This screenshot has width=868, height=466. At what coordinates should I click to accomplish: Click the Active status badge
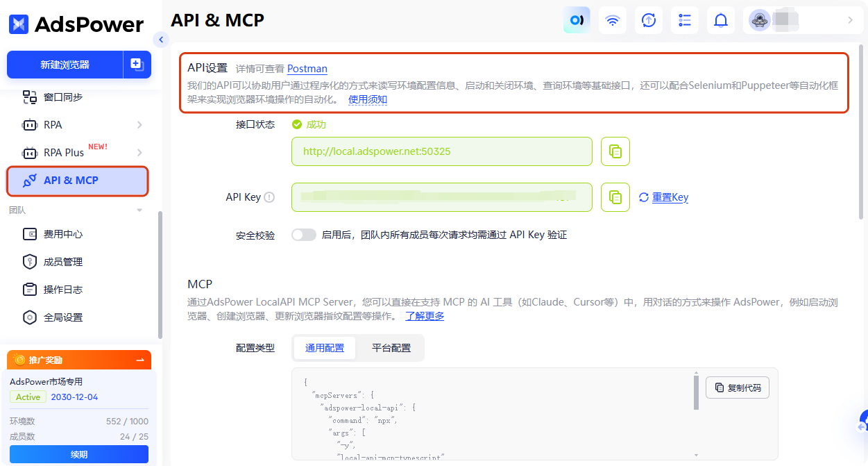click(x=28, y=397)
